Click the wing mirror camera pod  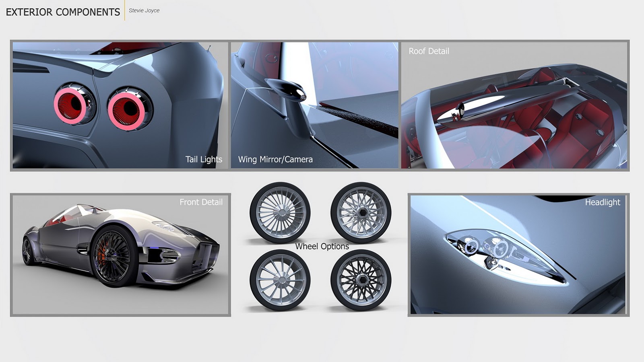(x=286, y=87)
